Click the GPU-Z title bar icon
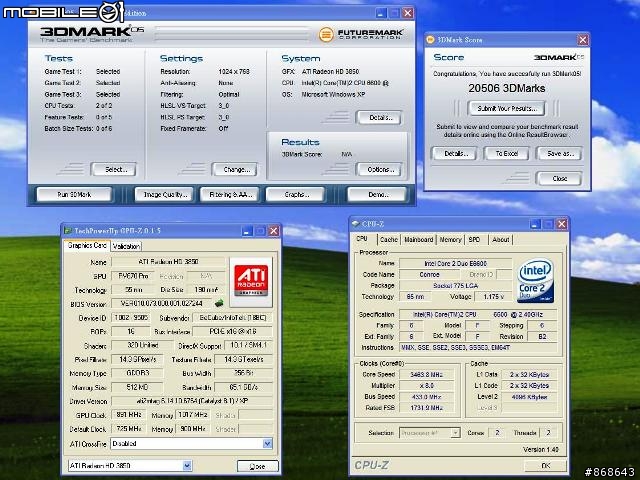The image size is (640, 480). click(68, 231)
